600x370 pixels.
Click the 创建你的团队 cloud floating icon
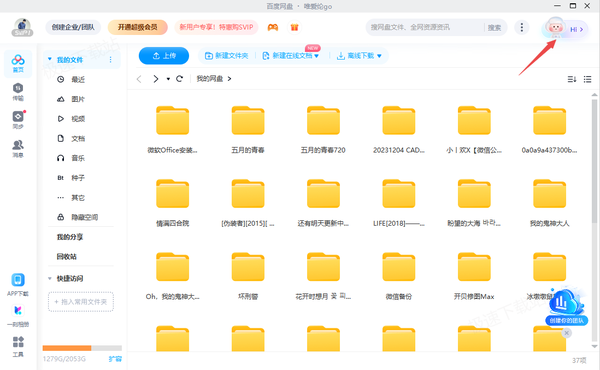[566, 306]
